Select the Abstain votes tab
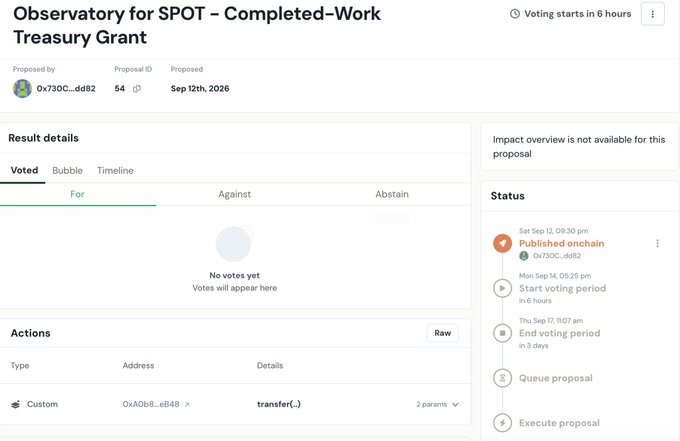This screenshot has width=680, height=441. pos(392,194)
